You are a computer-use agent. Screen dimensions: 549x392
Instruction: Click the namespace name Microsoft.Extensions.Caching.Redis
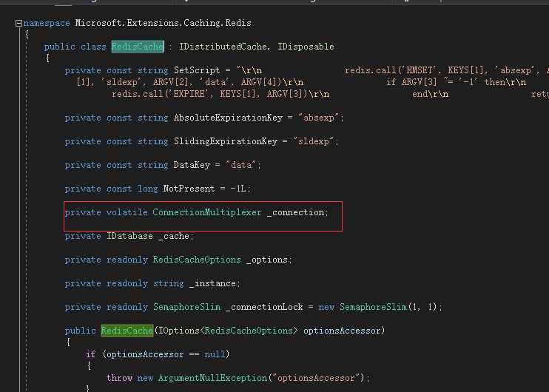tap(164, 23)
